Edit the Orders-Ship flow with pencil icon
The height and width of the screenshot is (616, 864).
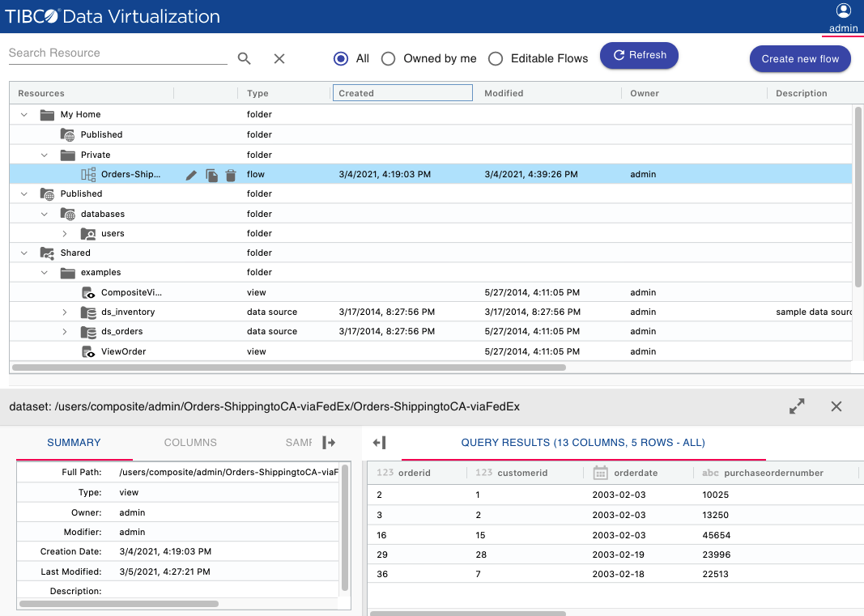[x=191, y=175]
